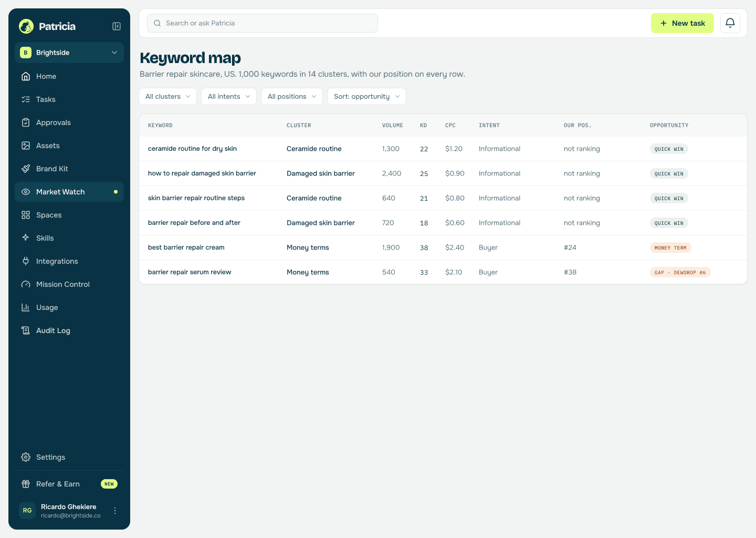Viewport: 756px width, 538px height.
Task: Click the Brightside workspace B badge
Action: 26,53
